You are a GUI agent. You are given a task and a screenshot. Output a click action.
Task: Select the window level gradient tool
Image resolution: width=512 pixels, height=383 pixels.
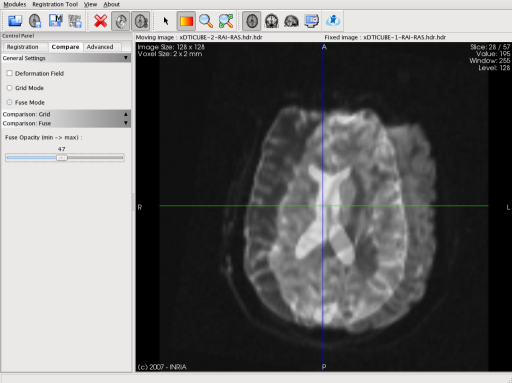click(x=186, y=21)
